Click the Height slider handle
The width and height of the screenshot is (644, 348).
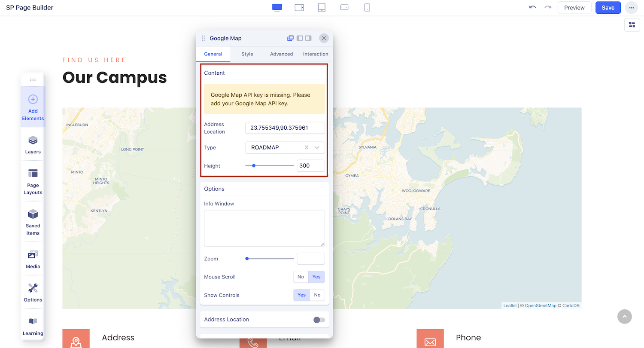point(254,165)
